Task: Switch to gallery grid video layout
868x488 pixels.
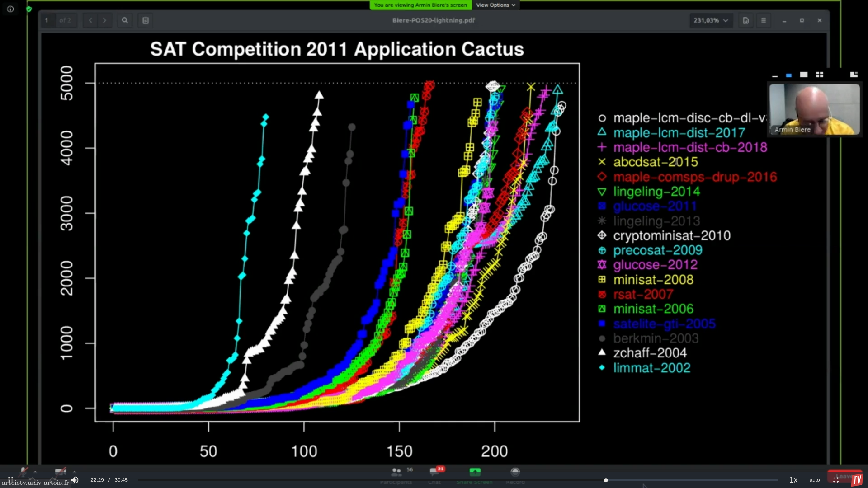Action: pos(819,75)
